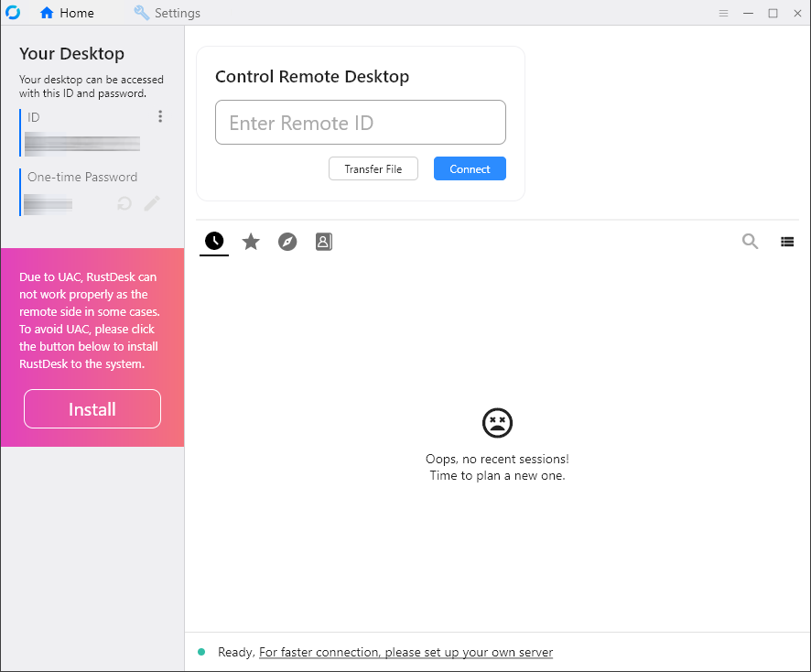Image resolution: width=811 pixels, height=672 pixels.
Task: Select the Home tab
Action: [x=66, y=13]
